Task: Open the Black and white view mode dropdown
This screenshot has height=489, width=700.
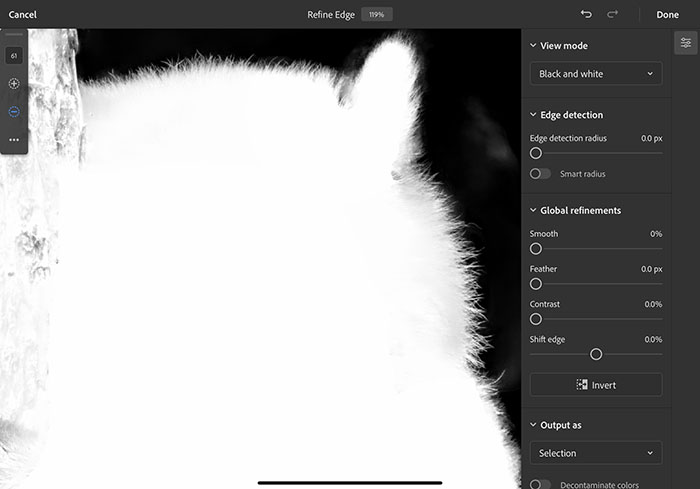Action: click(x=595, y=74)
